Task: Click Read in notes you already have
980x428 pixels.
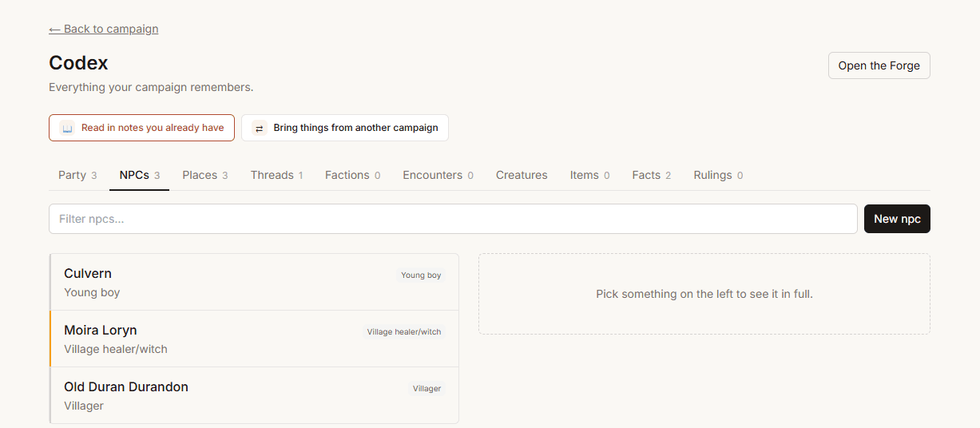Action: click(x=141, y=128)
